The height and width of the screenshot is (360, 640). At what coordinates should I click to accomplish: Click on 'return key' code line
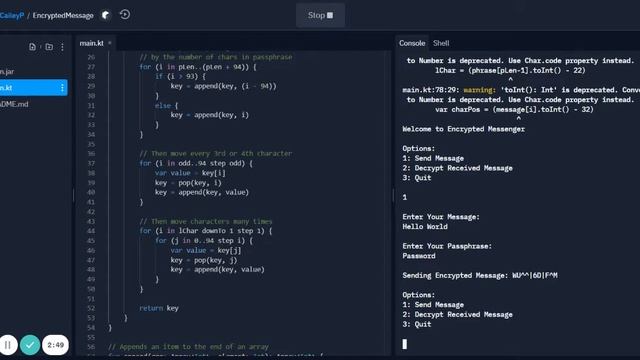(159, 308)
